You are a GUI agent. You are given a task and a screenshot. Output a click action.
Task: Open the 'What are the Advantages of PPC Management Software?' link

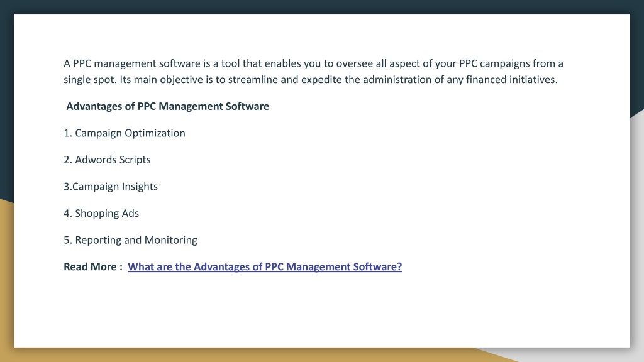pos(265,266)
